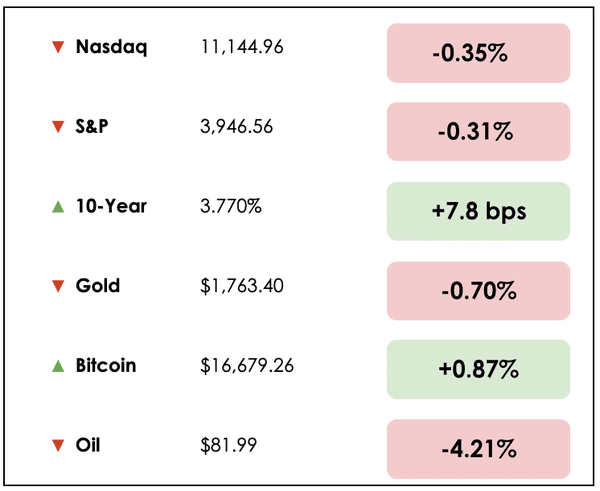Click the red down arrow beside Gold

58,286
